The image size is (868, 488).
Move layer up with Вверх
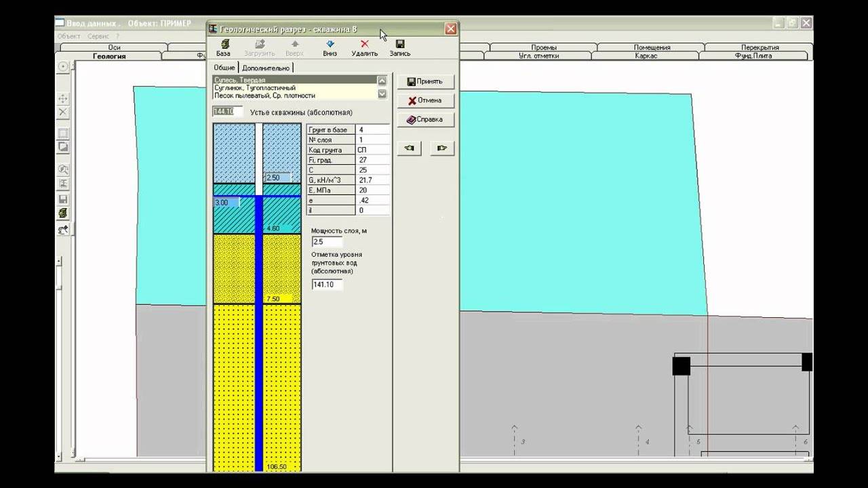(294, 47)
